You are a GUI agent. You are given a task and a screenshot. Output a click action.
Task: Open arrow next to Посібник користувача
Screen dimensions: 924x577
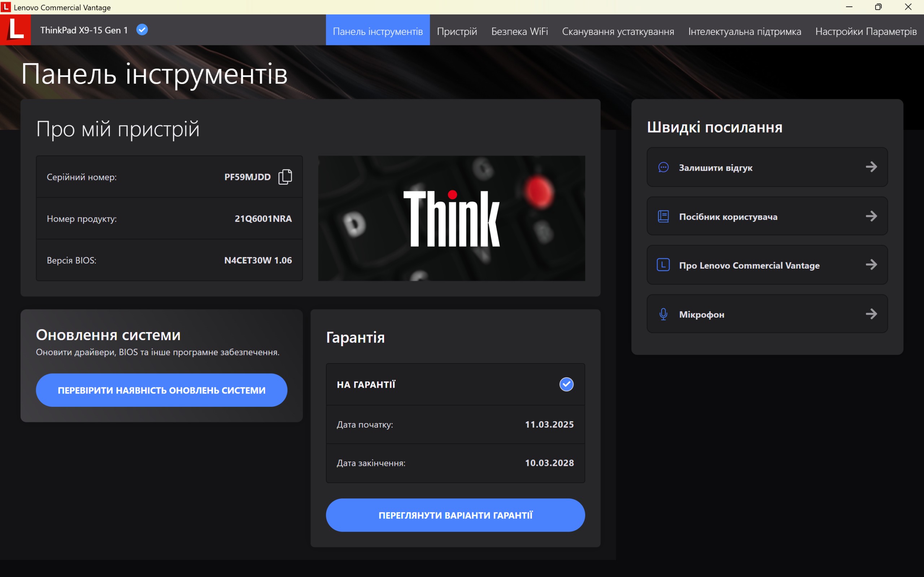tap(871, 216)
